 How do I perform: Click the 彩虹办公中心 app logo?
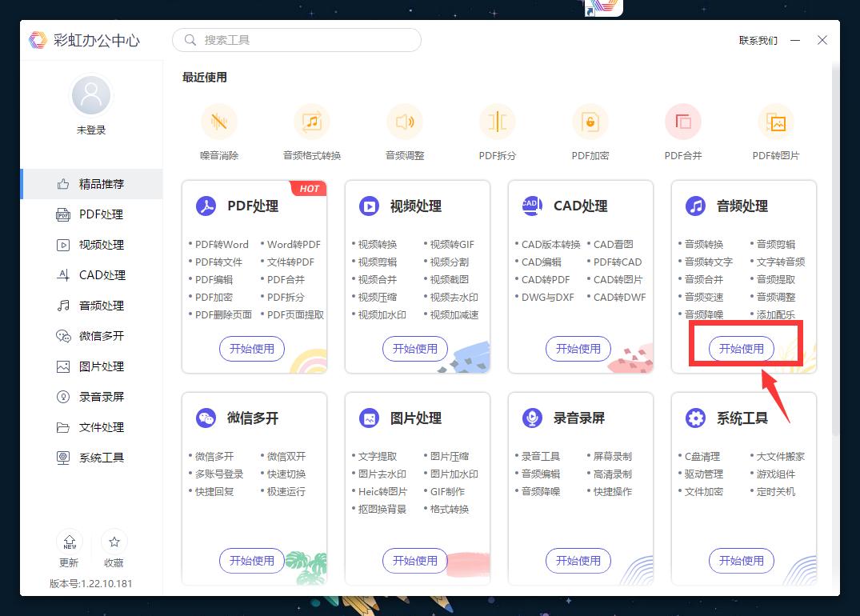[x=38, y=39]
